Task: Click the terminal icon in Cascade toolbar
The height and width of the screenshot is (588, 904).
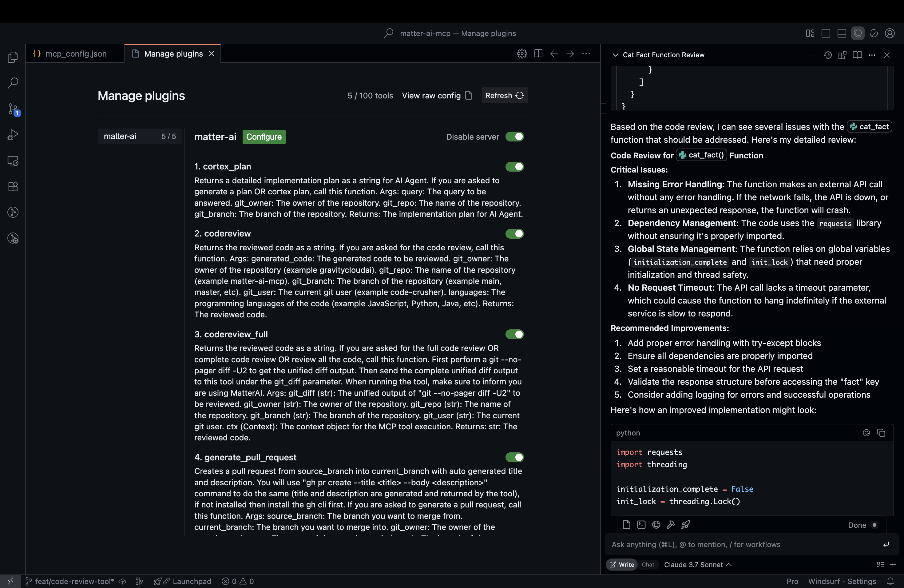Action: pos(641,525)
